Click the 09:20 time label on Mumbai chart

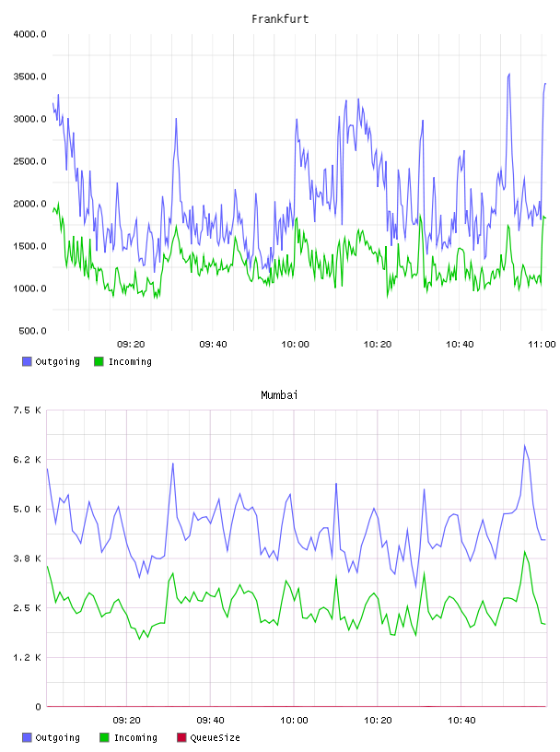pyautogui.click(x=126, y=721)
